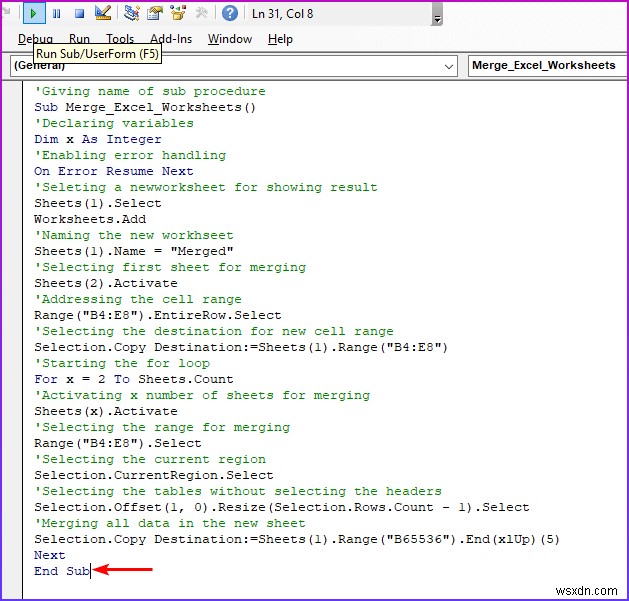Screen dimensions: 629x601
Task: Open Properties Window icon
Action: [155, 13]
